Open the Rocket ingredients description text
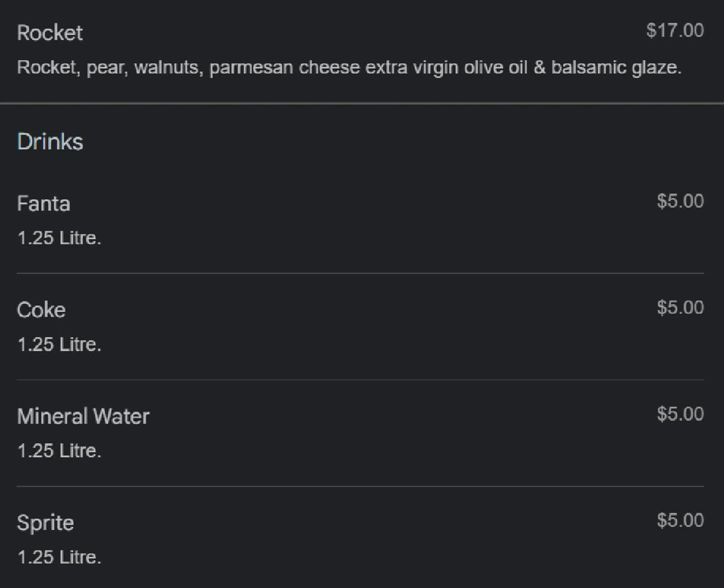The image size is (724, 588). 349,68
